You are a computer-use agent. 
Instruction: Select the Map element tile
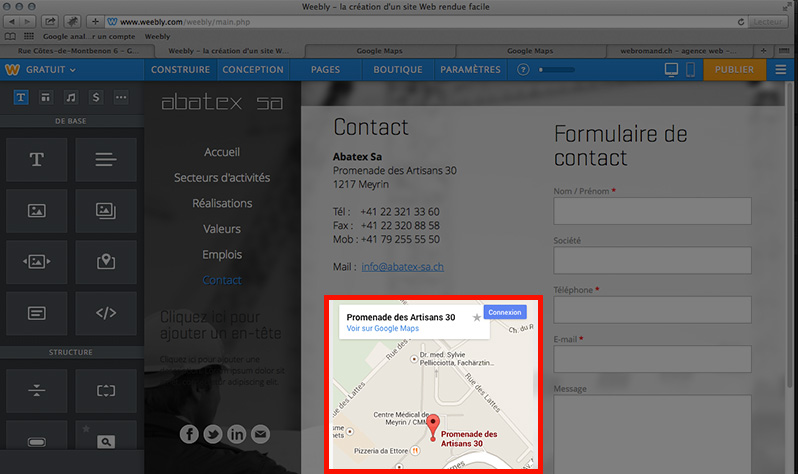(107, 261)
